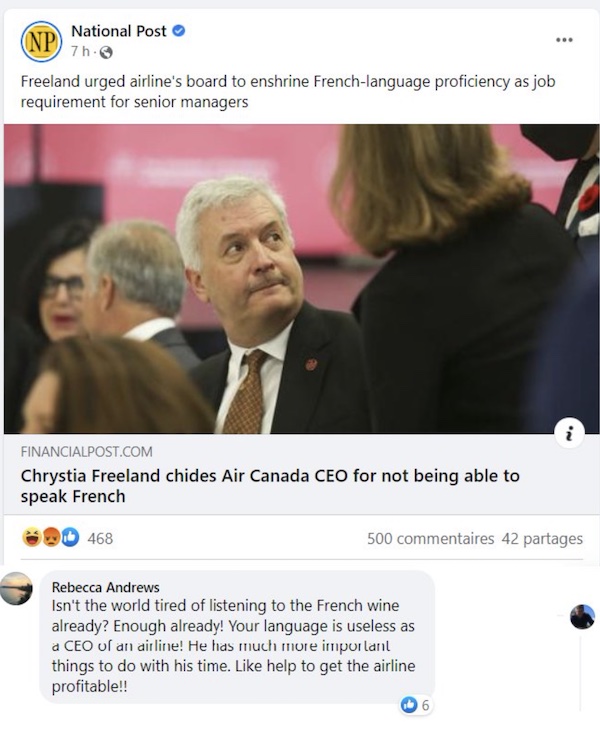Viewport: 600px width, 741px height.
Task: Open the Chrystia Freeland article headline
Action: pos(270,486)
